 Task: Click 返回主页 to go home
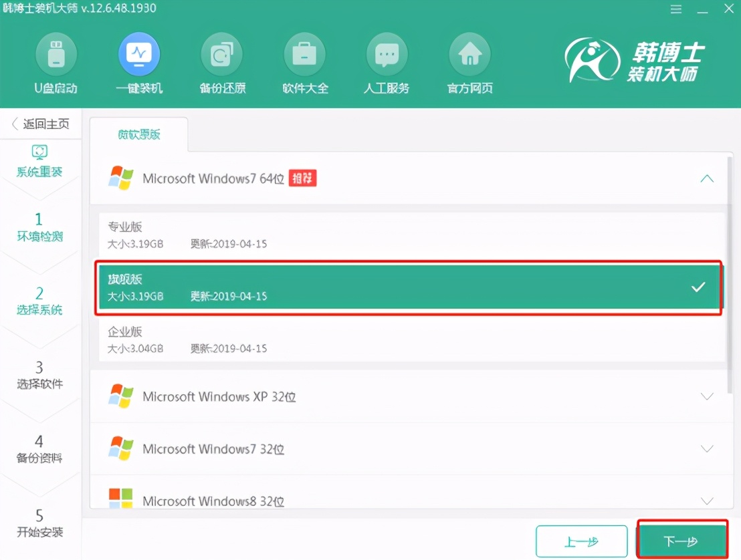(x=41, y=124)
